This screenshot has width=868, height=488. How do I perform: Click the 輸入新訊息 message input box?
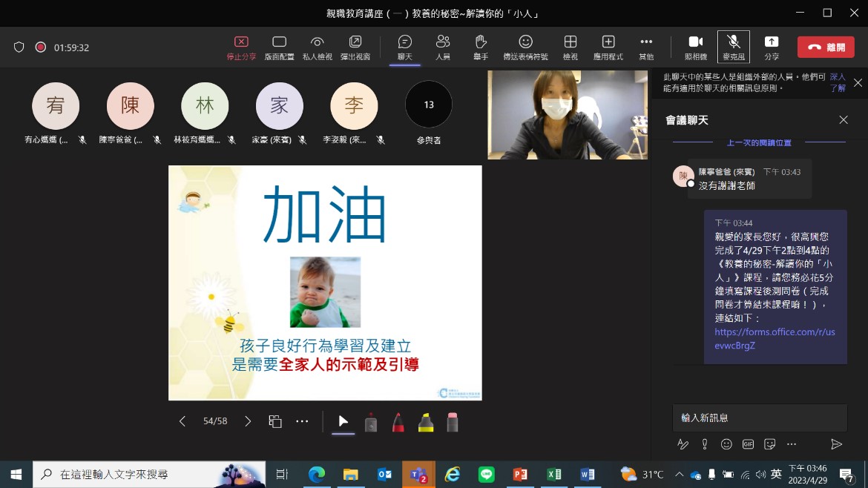[x=759, y=418]
